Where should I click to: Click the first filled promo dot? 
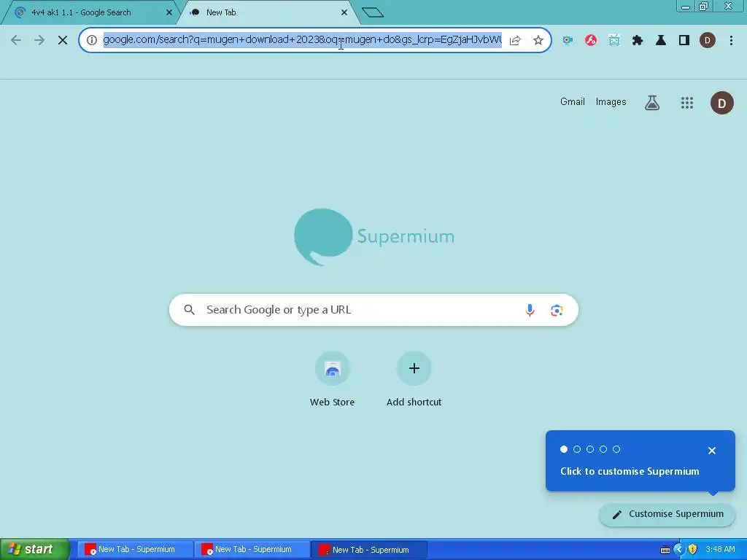tap(564, 449)
